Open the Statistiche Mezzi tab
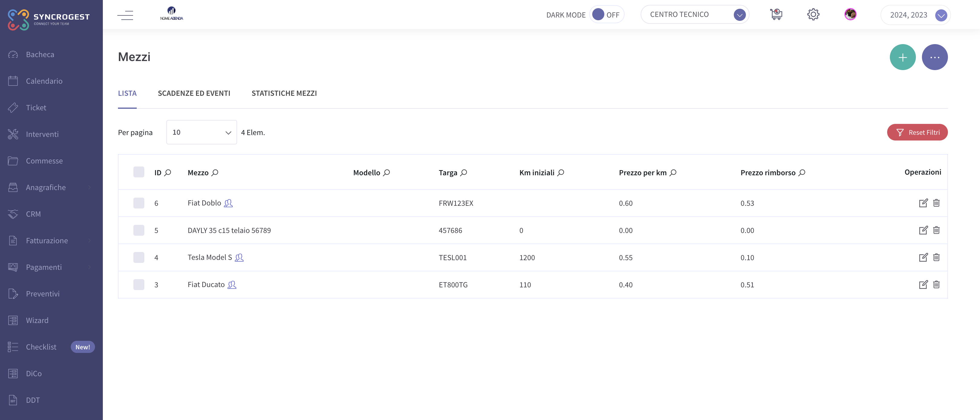The width and height of the screenshot is (980, 420). [x=284, y=93]
